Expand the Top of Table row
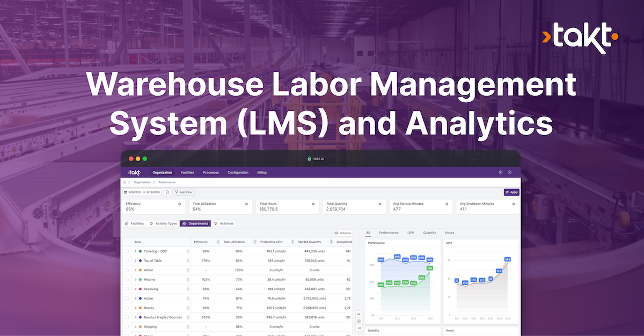The image size is (644, 336). pyautogui.click(x=135, y=260)
